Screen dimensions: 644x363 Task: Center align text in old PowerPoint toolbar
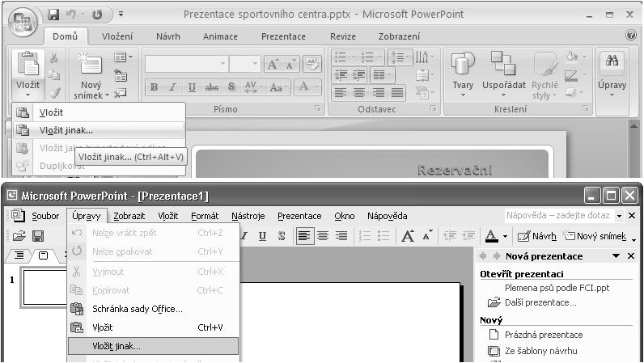pos(323,236)
